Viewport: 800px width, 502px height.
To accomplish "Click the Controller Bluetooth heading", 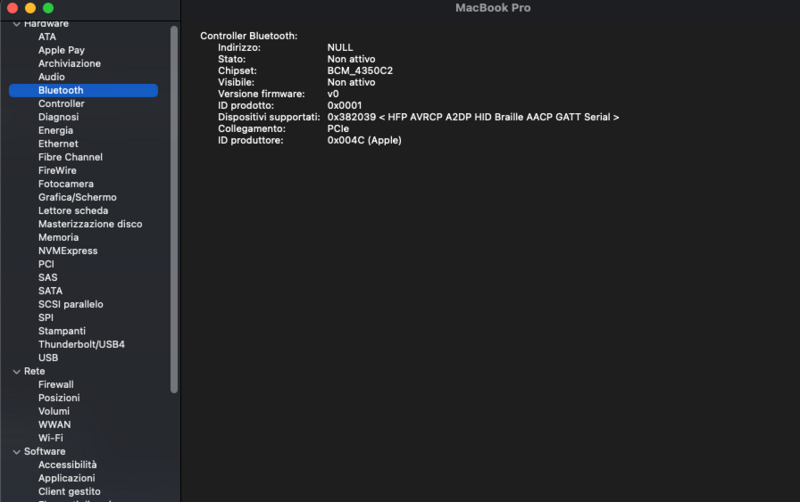I will tap(248, 36).
